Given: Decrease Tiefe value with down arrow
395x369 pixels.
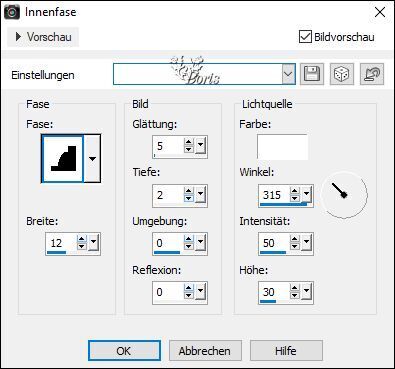Looking at the screenshot, I should click(189, 198).
